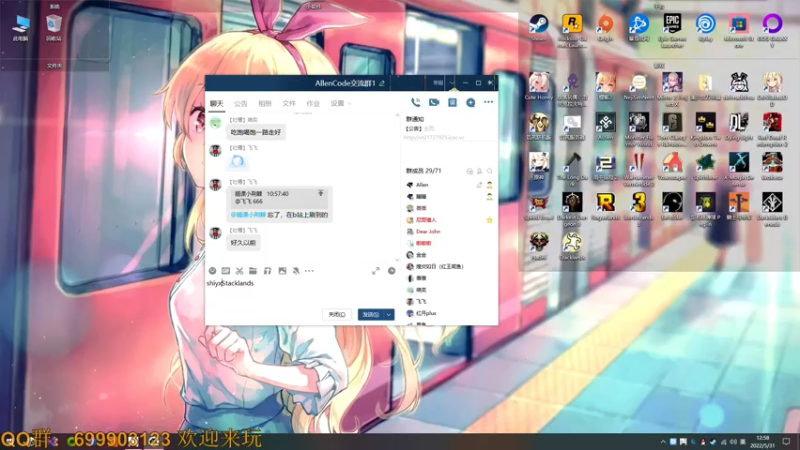This screenshot has height=450, width=800.
Task: Open Townscaper desktop shortcut
Action: 672,166
